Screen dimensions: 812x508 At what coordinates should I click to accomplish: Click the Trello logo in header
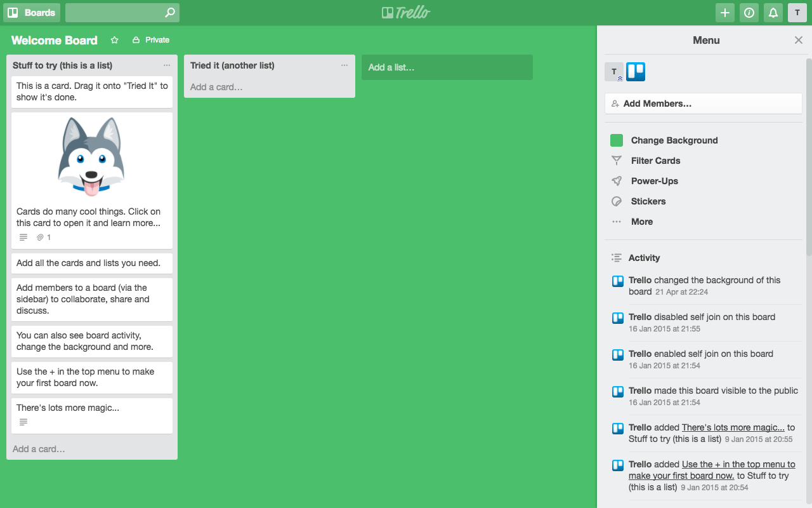click(406, 13)
